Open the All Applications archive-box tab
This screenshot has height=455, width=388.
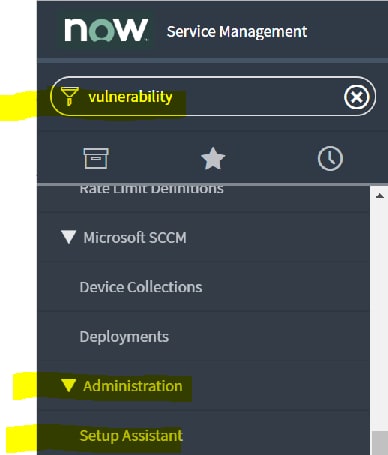(96, 158)
